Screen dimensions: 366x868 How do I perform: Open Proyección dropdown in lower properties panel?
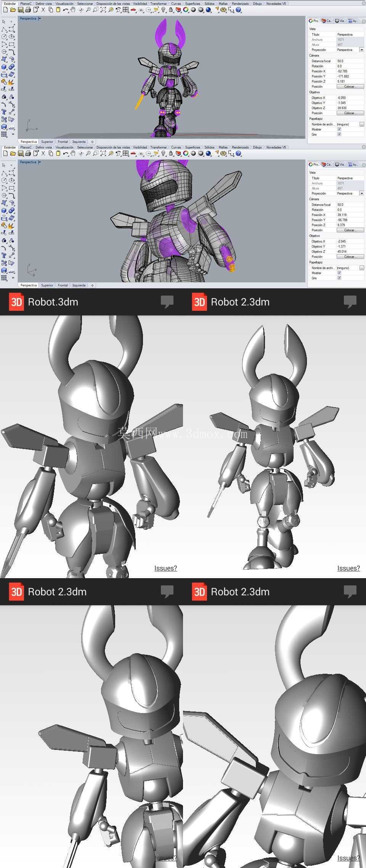(x=361, y=193)
